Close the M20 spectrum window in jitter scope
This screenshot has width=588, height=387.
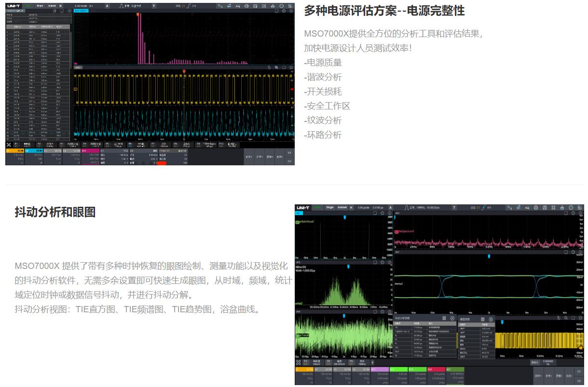pyautogui.click(x=580, y=213)
